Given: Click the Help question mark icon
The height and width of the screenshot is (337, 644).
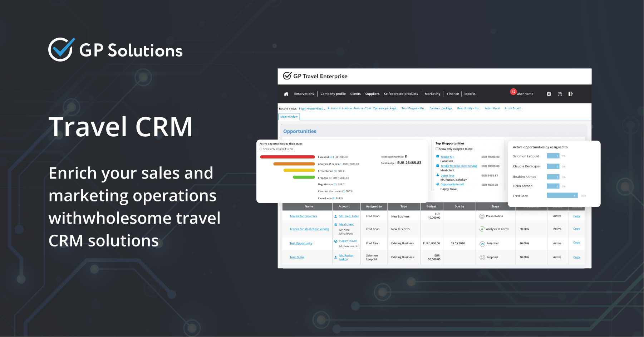Looking at the screenshot, I should pos(560,94).
